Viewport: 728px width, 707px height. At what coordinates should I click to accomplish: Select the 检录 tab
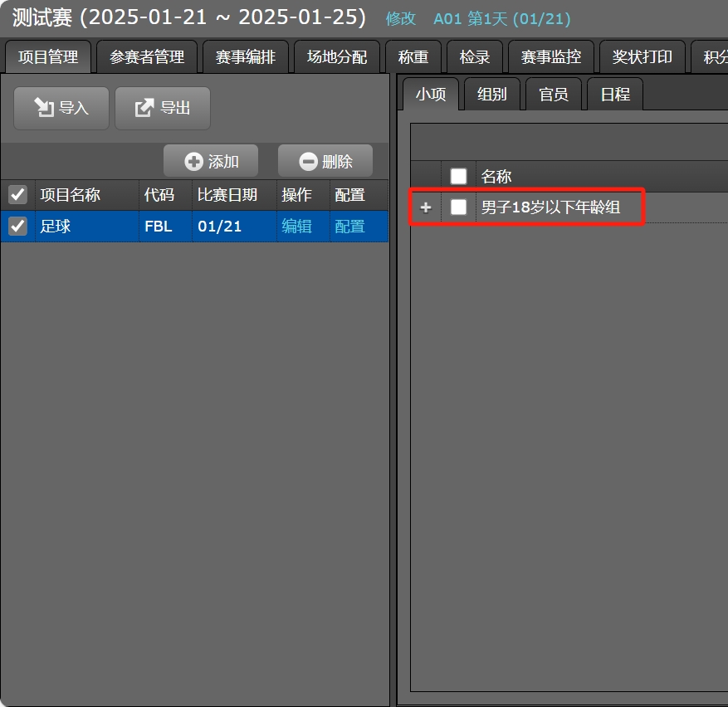tap(474, 57)
